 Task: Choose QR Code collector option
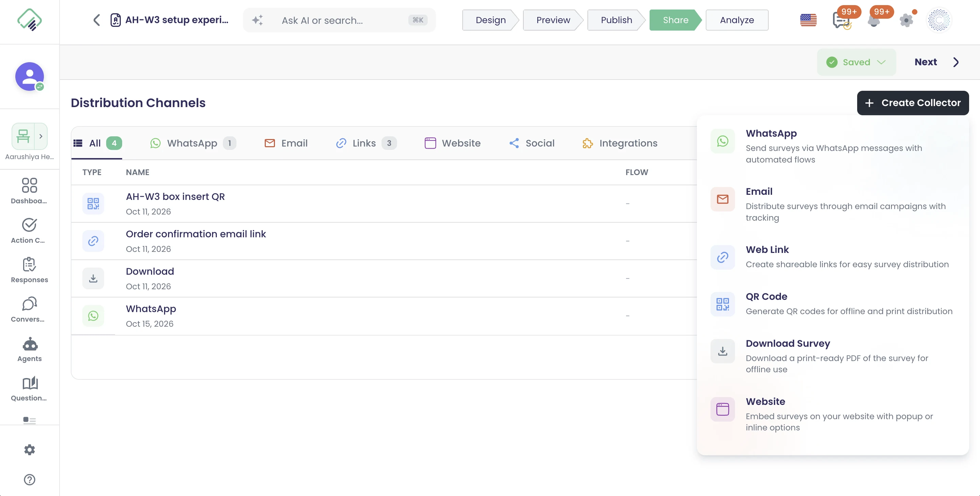pos(832,303)
